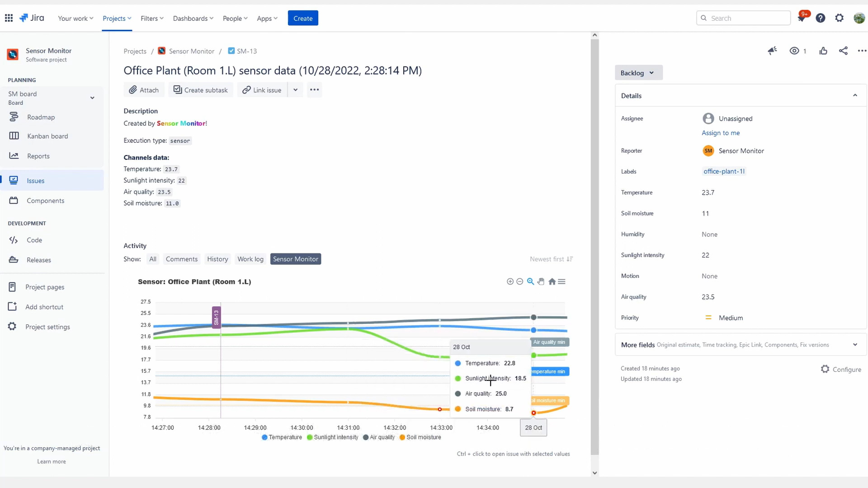The width and height of the screenshot is (868, 488).
Task: Click the chart zoom-out minus icon
Action: (520, 282)
